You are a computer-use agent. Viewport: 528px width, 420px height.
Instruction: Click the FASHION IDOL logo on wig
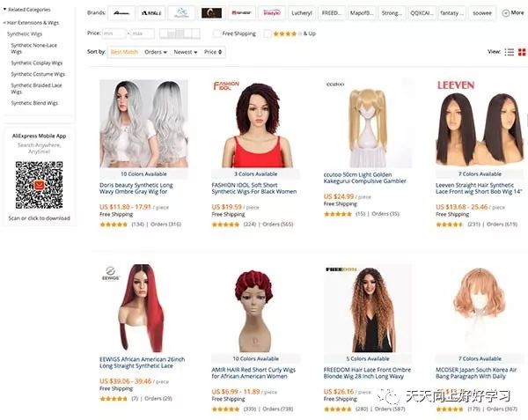(x=226, y=85)
